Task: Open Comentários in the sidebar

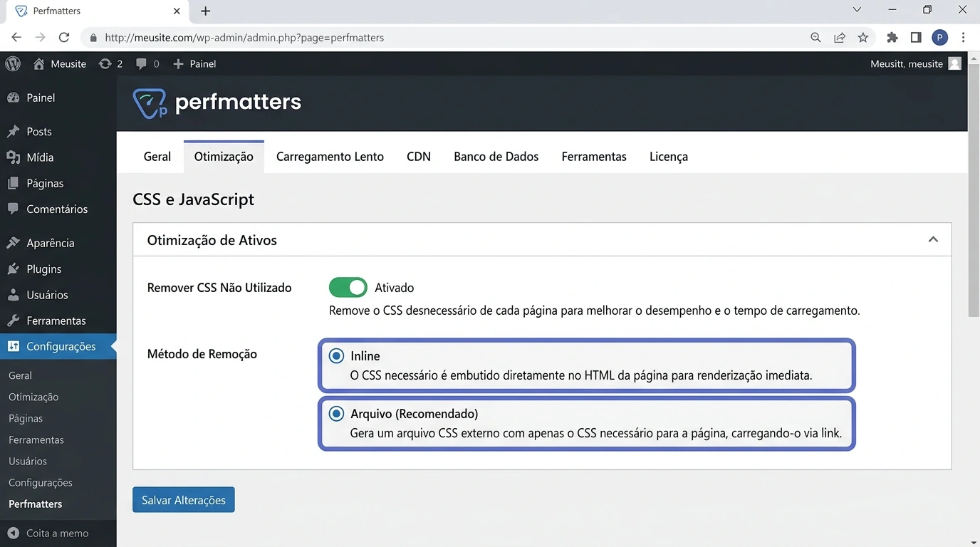Action: [x=58, y=209]
